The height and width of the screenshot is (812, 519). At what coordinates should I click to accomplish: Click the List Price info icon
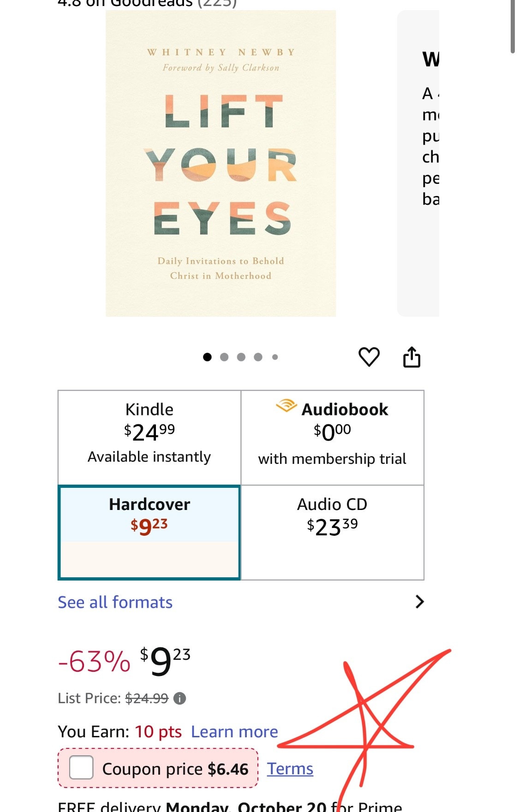click(179, 699)
